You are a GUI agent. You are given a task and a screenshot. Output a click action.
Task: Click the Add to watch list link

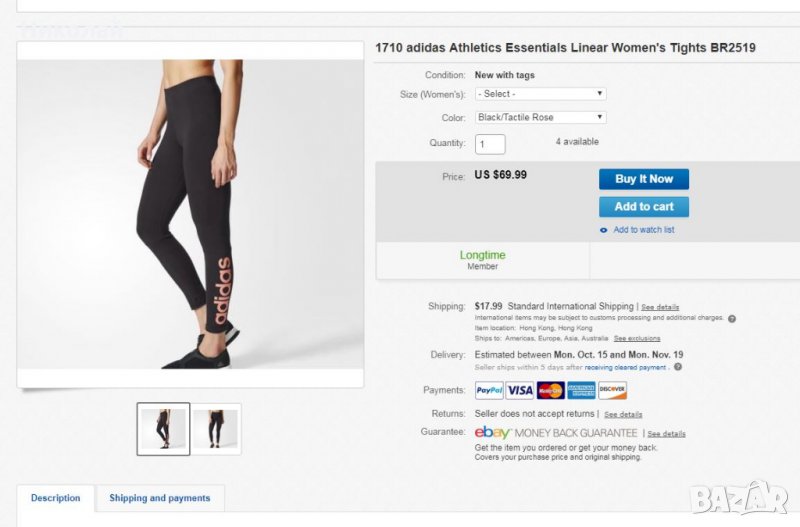(x=644, y=230)
